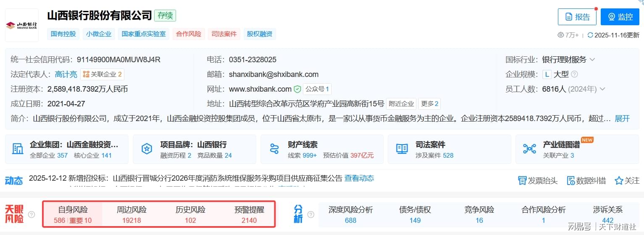This screenshot has width=644, height=235.
Task: Click the 数据纠错 correction icon
Action: [570, 181]
